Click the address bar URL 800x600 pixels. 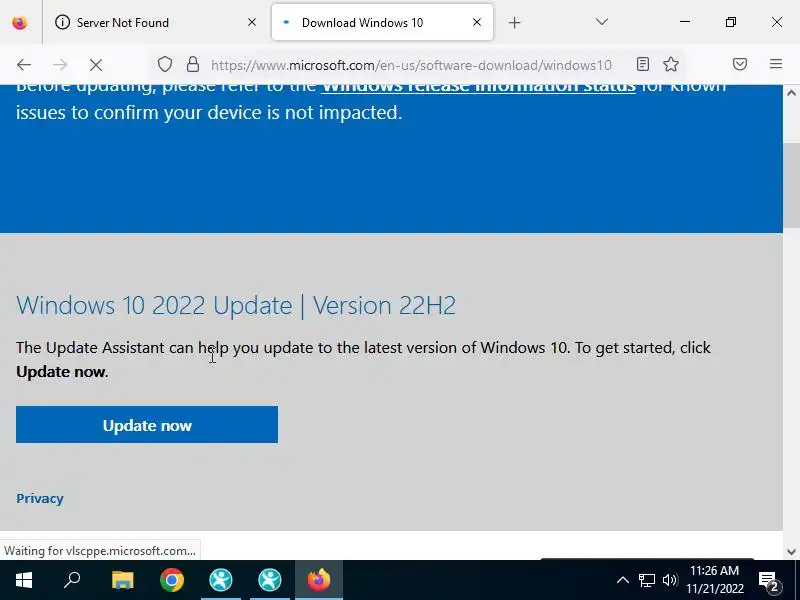tap(411, 65)
